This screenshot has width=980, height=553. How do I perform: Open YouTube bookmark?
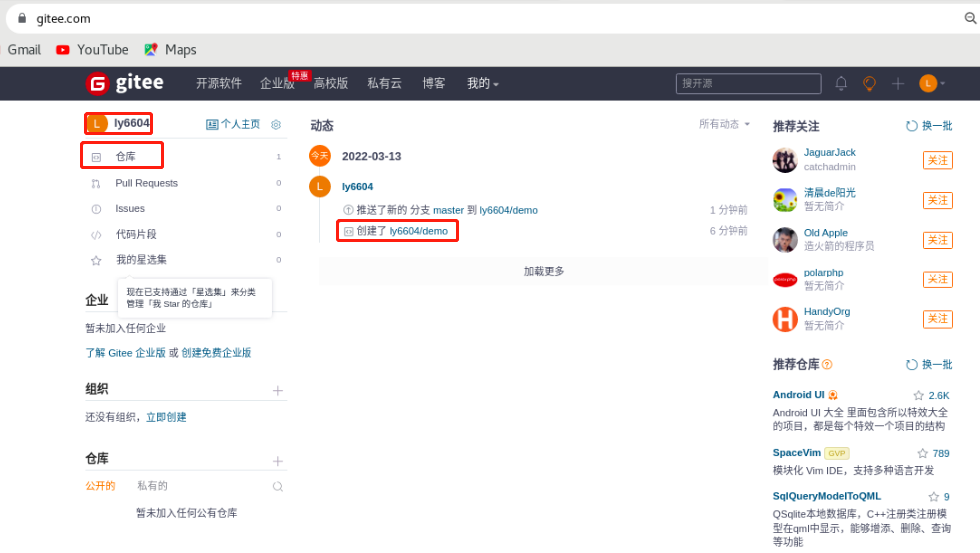point(92,49)
